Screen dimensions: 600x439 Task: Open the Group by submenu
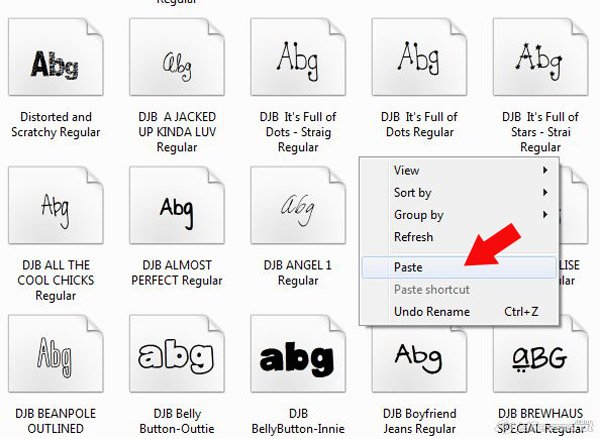(459, 215)
